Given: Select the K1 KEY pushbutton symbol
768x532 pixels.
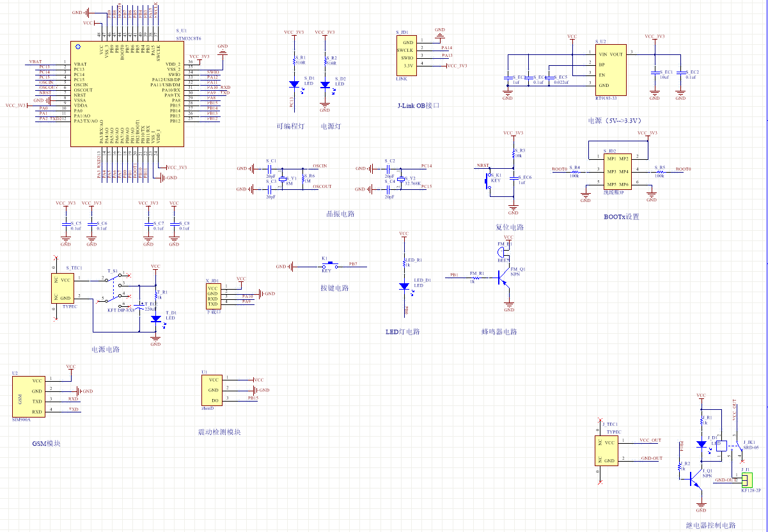Looking at the screenshot, I should [330, 265].
